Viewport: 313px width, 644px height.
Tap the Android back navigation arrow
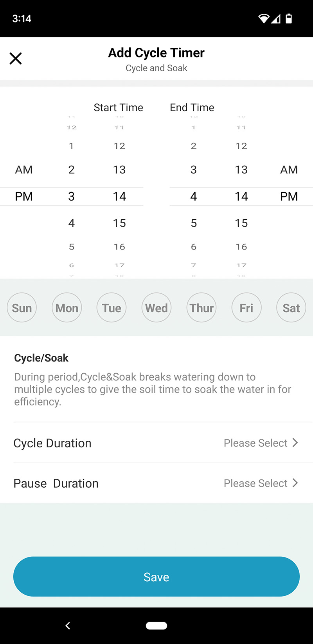pyautogui.click(x=68, y=626)
